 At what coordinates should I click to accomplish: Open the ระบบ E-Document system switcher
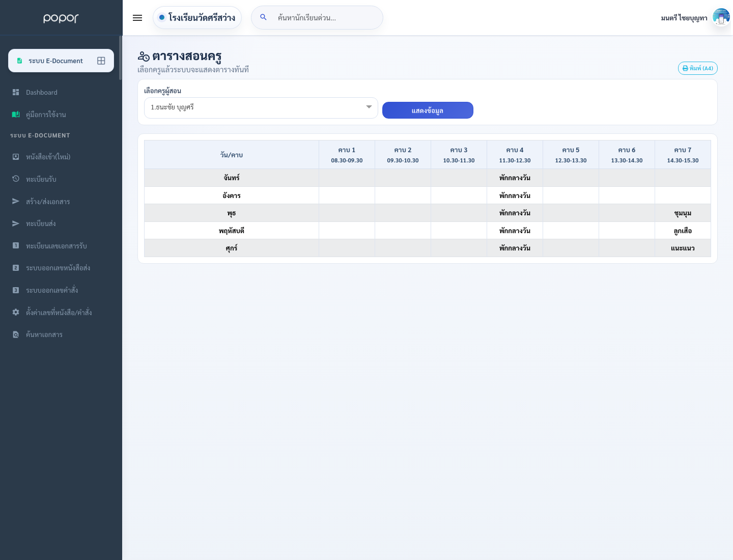[x=61, y=61]
